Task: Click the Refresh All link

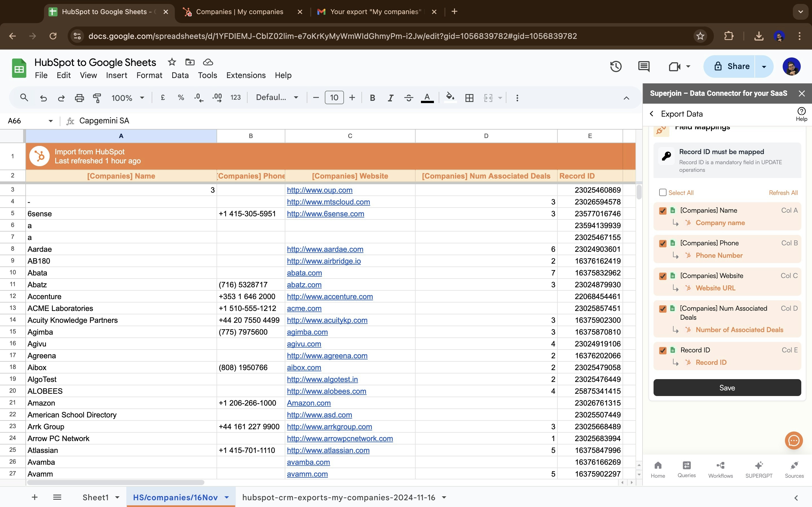Action: click(x=783, y=193)
